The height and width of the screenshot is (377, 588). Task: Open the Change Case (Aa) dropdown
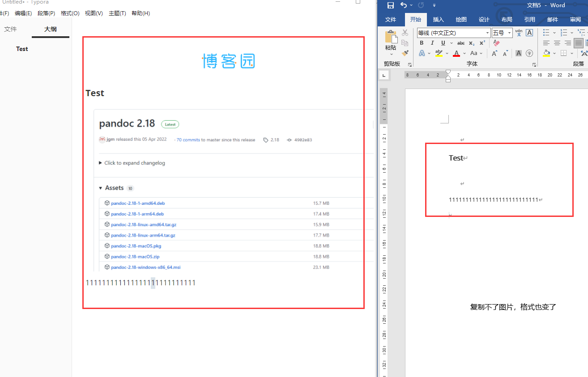coord(476,53)
